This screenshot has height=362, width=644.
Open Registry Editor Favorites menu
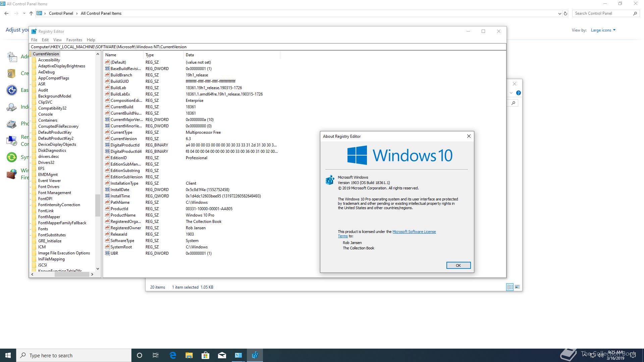click(74, 40)
